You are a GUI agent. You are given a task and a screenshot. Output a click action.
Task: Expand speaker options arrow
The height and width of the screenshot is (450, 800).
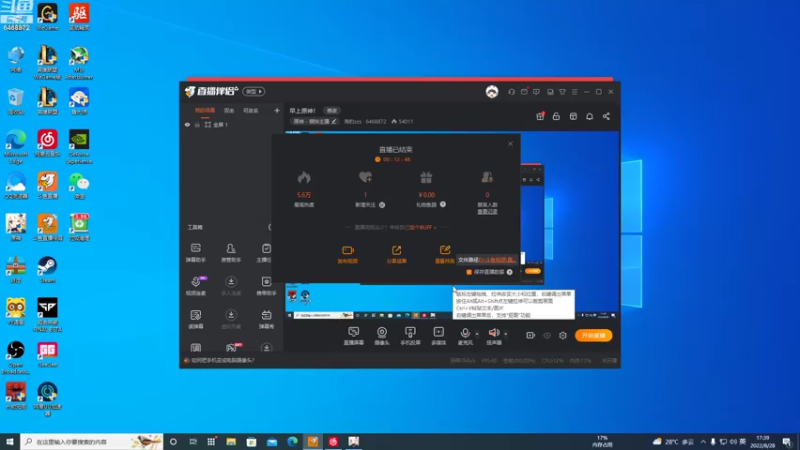pyautogui.click(x=506, y=334)
